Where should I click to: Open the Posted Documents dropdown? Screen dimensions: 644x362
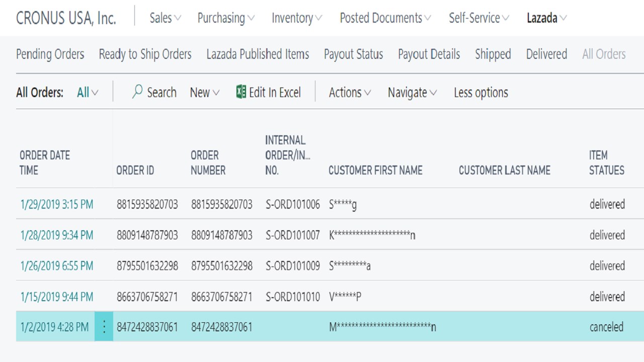385,18
